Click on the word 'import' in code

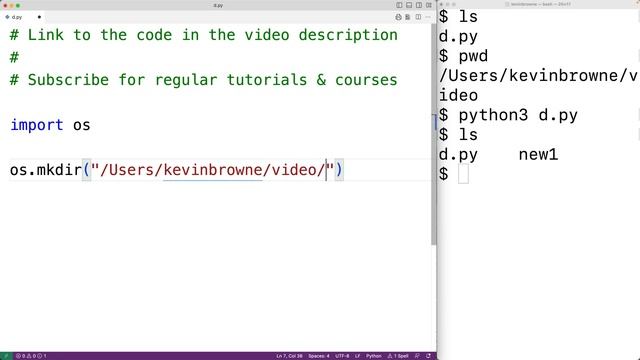point(37,125)
